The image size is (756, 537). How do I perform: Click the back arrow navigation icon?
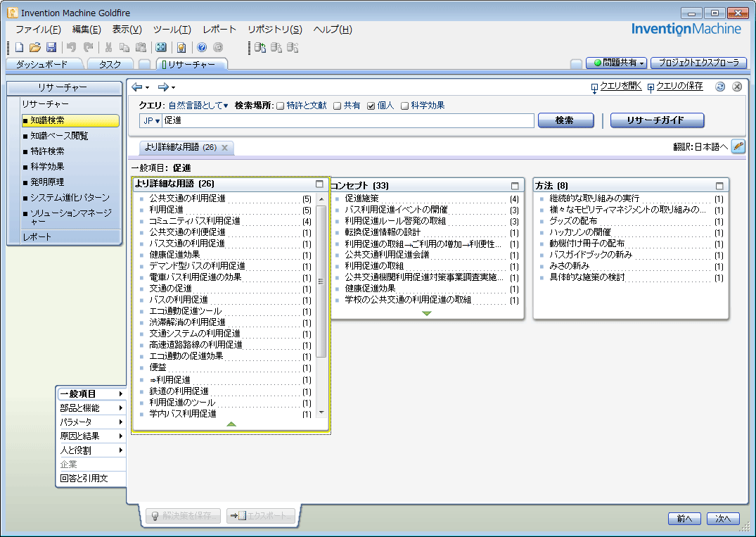click(x=137, y=87)
